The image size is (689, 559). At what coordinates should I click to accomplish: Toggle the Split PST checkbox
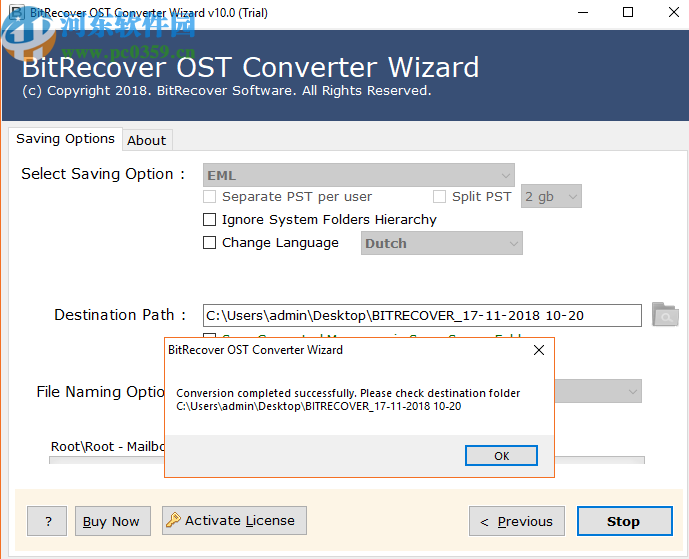(x=439, y=196)
